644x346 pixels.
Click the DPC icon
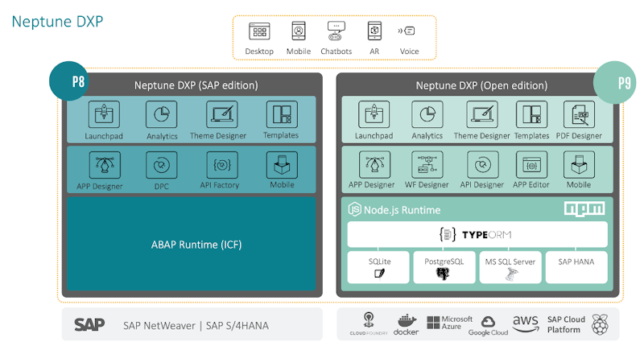tap(162, 165)
